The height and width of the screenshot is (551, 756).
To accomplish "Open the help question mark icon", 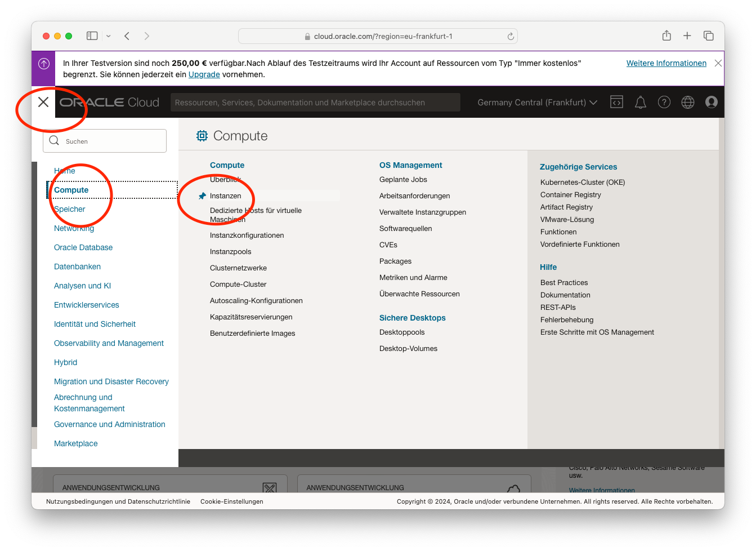I will (664, 102).
